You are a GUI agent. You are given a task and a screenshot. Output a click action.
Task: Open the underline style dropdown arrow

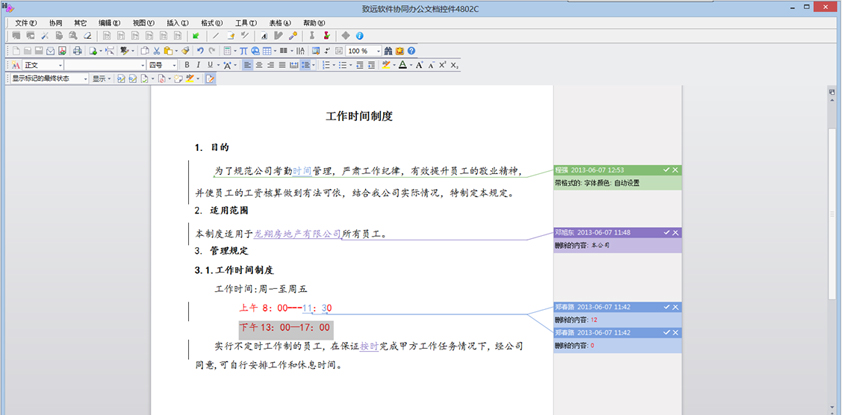217,65
